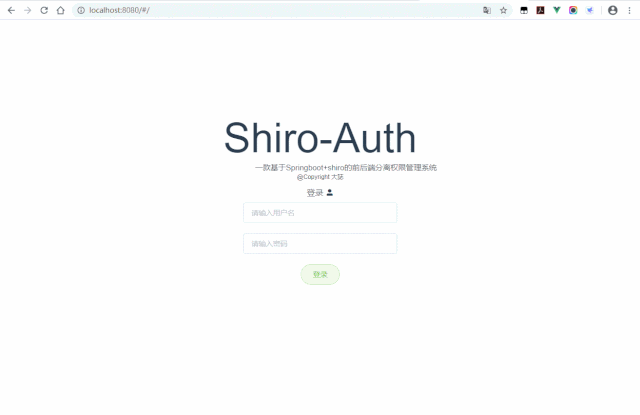Click the green 登录 login button
This screenshot has height=415, width=640.
pyautogui.click(x=320, y=274)
